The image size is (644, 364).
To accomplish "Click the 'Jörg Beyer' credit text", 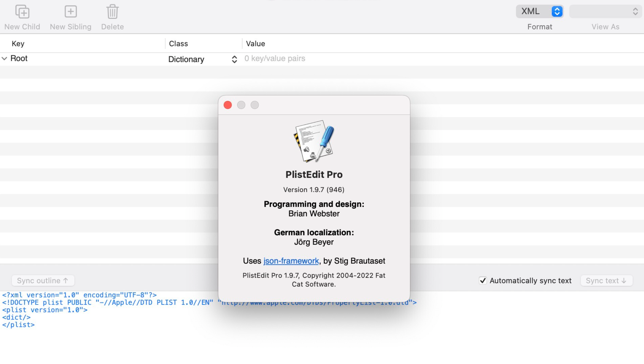I will tap(314, 242).
